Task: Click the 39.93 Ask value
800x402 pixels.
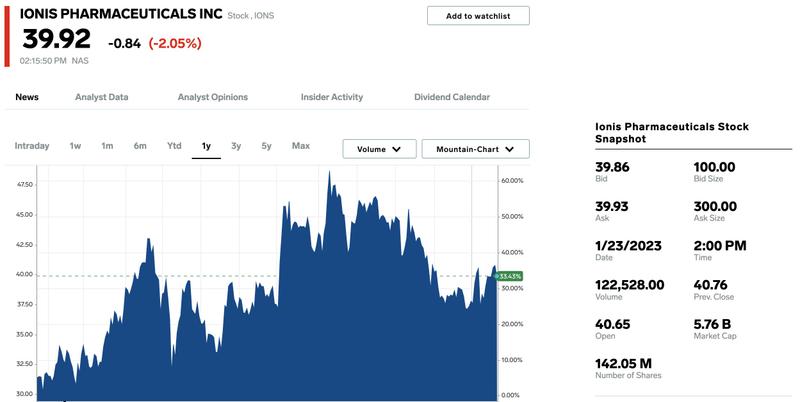Action: click(x=612, y=206)
